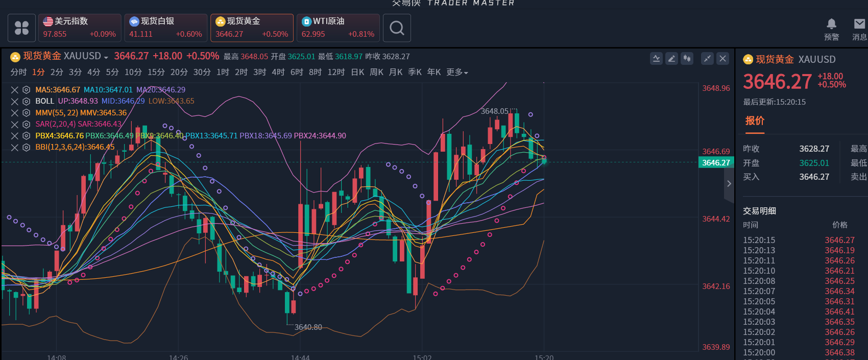Switch to 4时 timeframe
This screenshot has width=868, height=360.
[x=278, y=73]
